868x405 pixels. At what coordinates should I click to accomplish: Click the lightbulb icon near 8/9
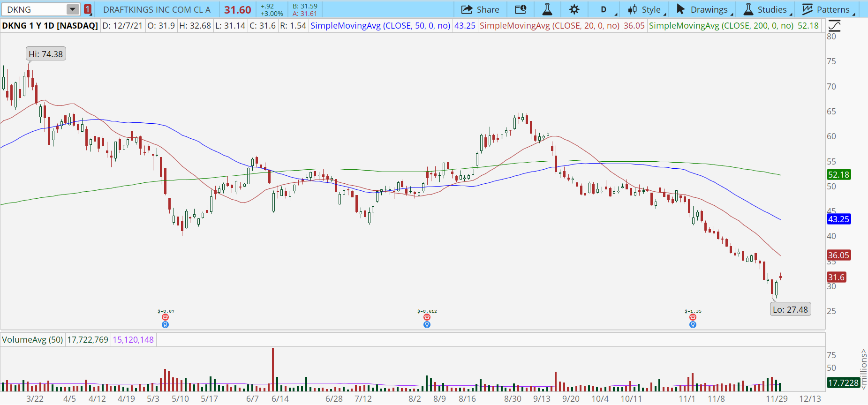click(427, 324)
